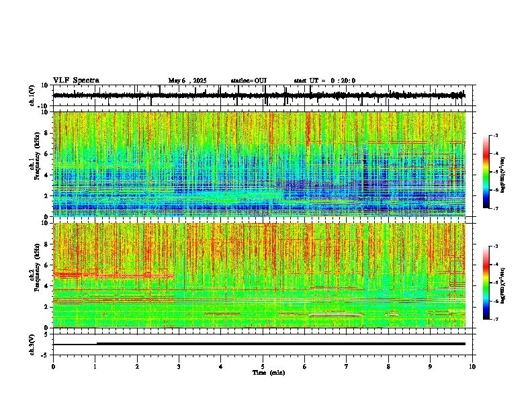This screenshot has width=532, height=411.
Task: Click time axis tick label '9'
Action: (x=430, y=367)
